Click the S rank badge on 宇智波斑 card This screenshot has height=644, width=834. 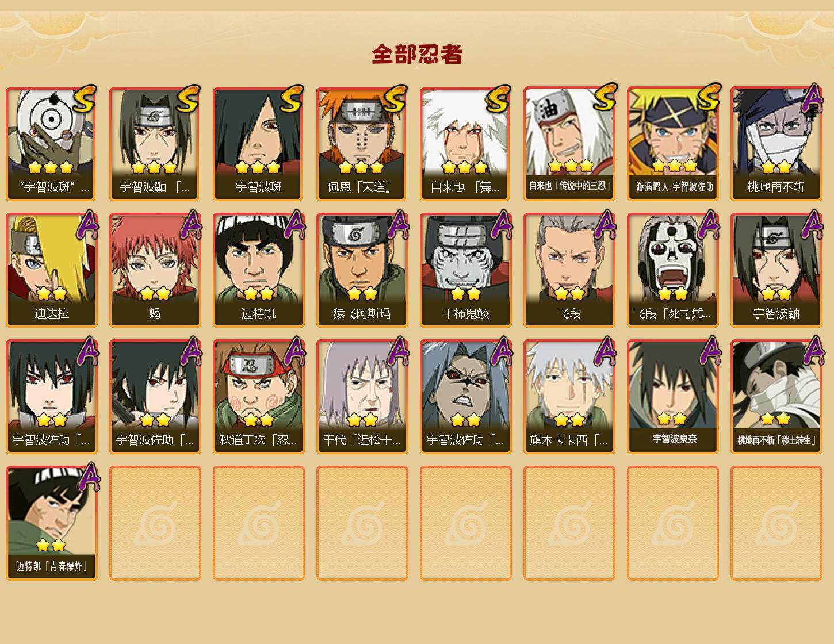[291, 99]
